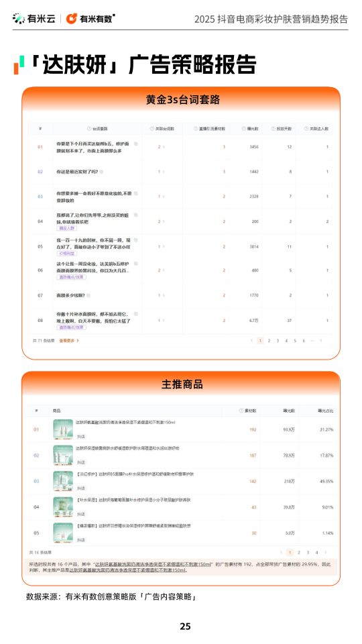Copy the script text of row 03

point(136,193)
